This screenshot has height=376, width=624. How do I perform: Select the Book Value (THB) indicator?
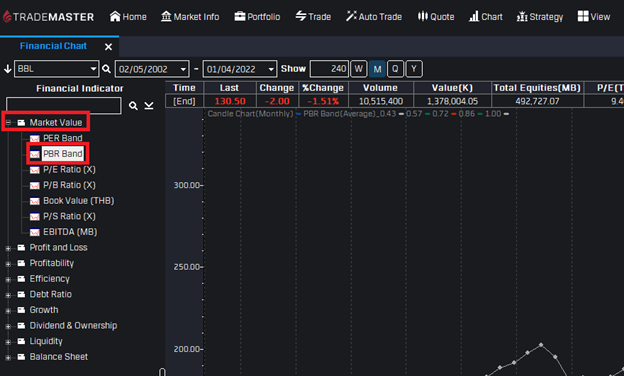[x=78, y=201]
